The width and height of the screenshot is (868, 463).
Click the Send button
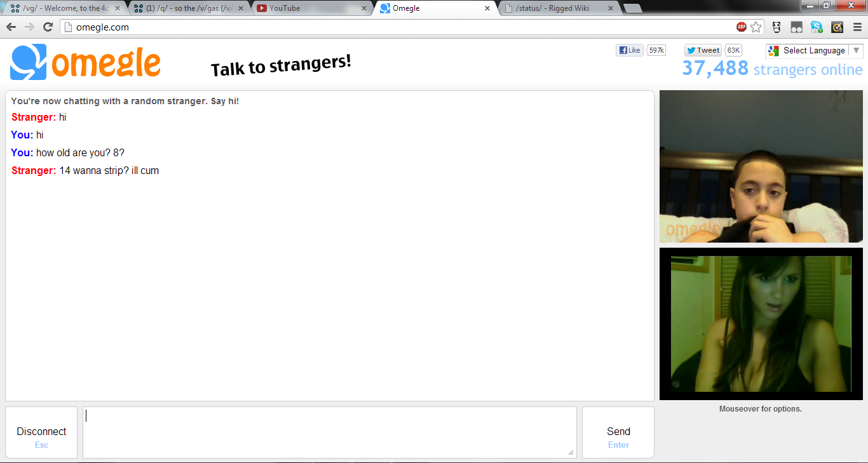[x=618, y=433]
